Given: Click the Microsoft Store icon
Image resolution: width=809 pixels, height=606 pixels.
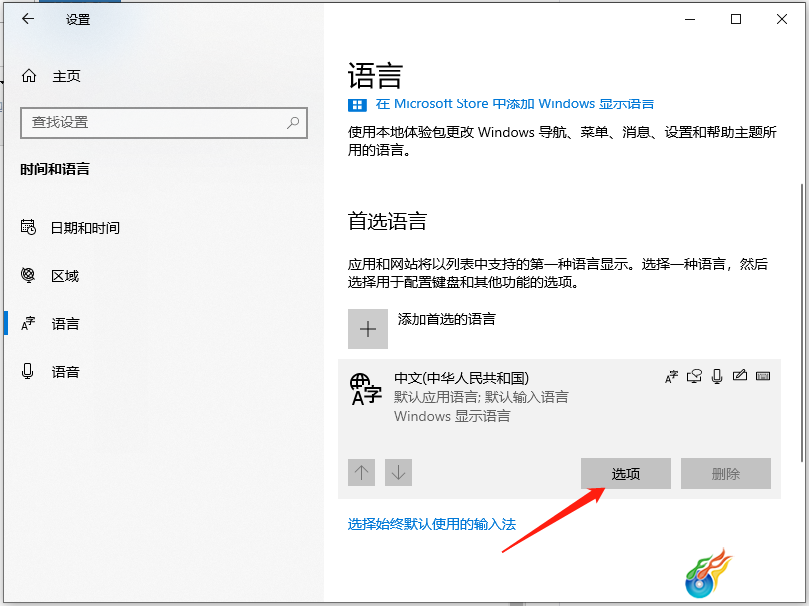Looking at the screenshot, I should pyautogui.click(x=357, y=105).
